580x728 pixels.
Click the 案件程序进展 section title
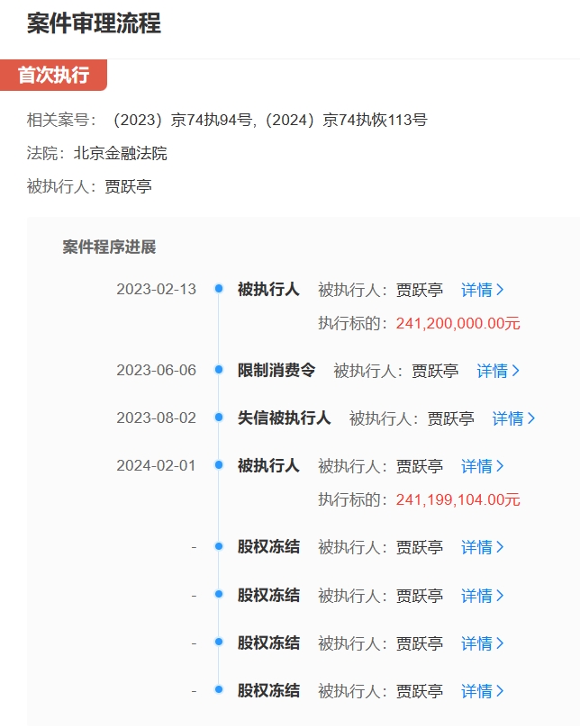109,247
